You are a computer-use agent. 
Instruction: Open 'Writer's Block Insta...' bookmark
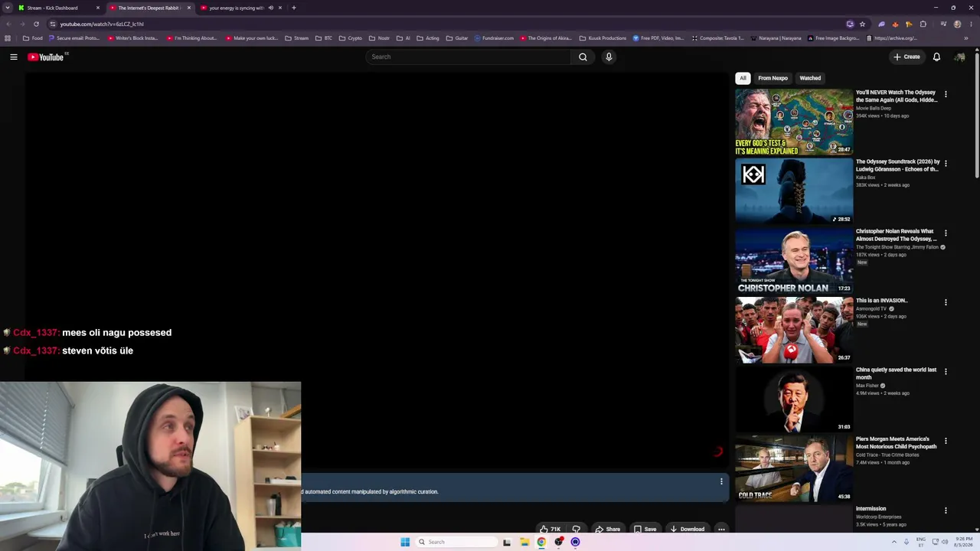[132, 38]
